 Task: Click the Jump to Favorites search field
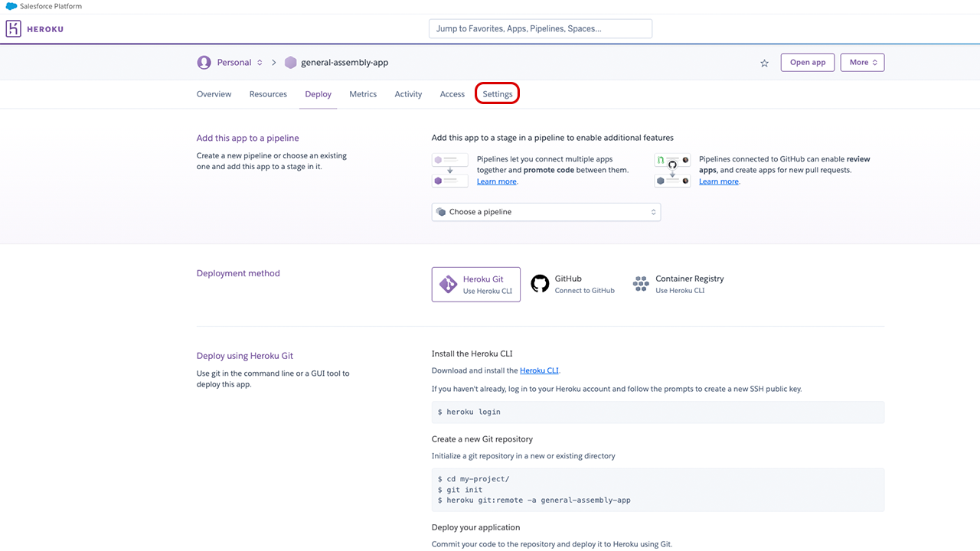click(540, 29)
